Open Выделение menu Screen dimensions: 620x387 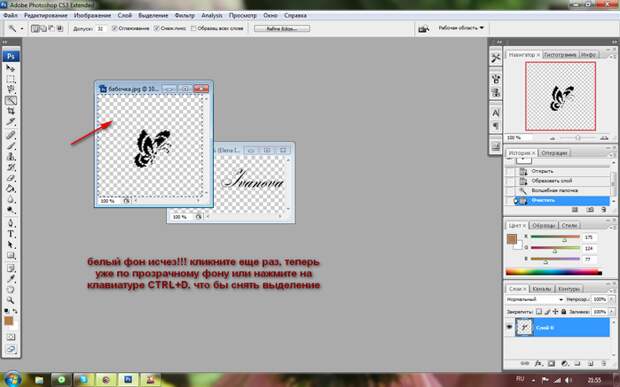tap(153, 15)
